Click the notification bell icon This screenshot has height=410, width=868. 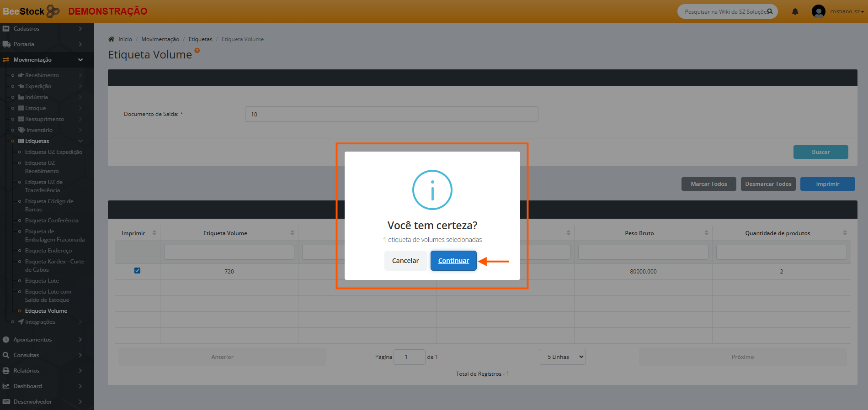795,11
